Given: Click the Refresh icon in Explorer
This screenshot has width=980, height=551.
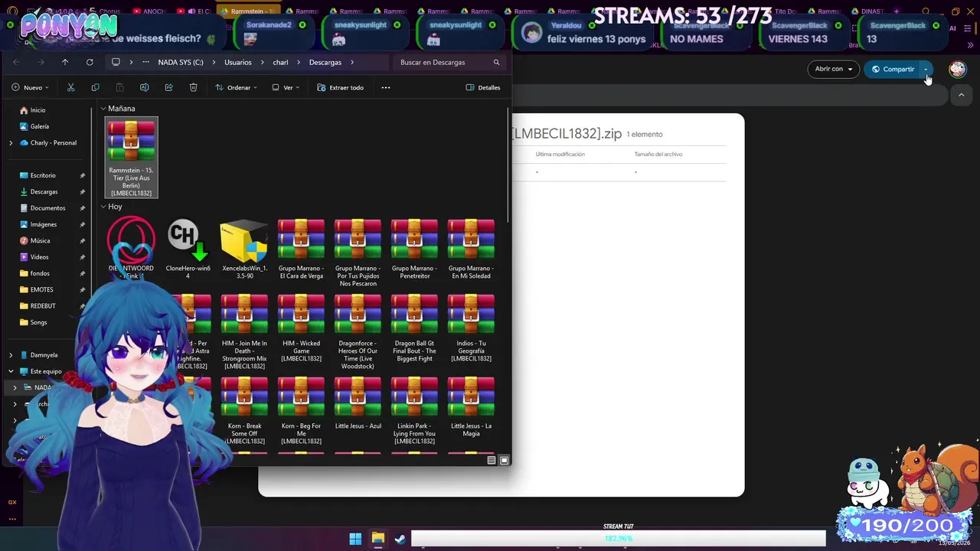Looking at the screenshot, I should click(90, 62).
